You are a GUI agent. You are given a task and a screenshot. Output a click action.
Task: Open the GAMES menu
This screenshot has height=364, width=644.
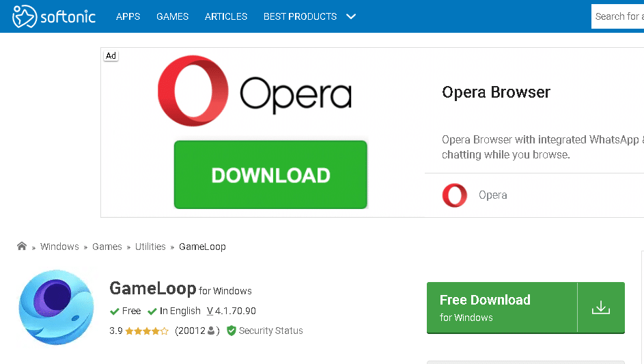[x=173, y=16]
